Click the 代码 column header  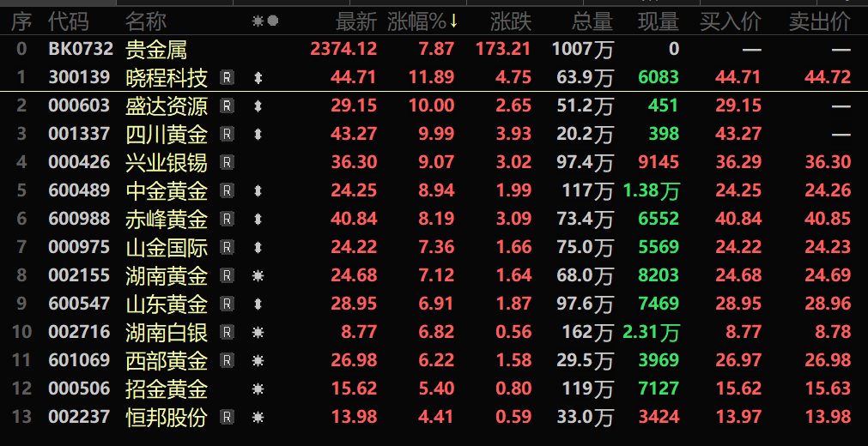pos(68,21)
